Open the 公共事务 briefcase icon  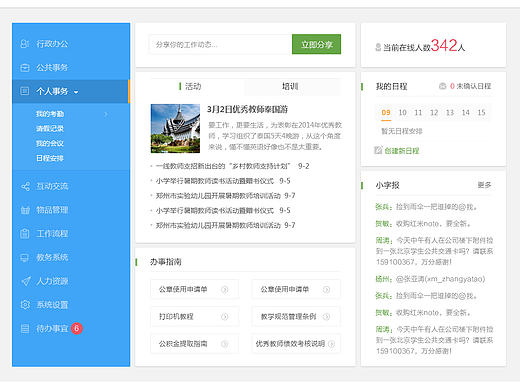pyautogui.click(x=25, y=68)
